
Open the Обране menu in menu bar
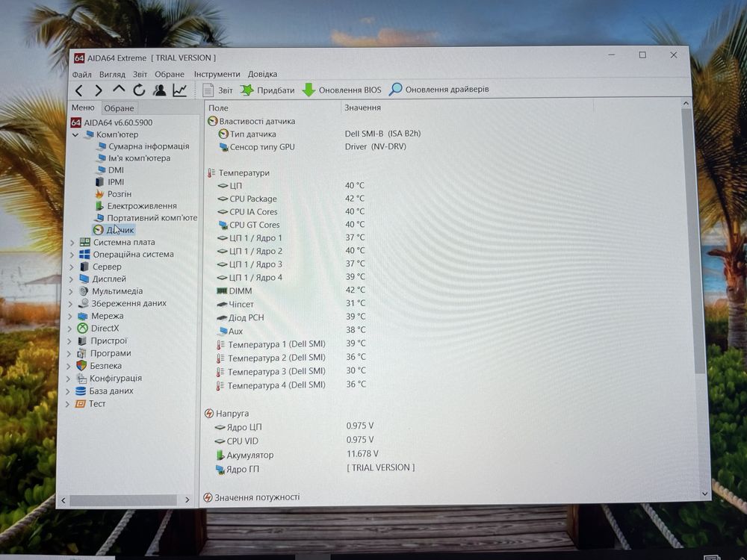[169, 74]
